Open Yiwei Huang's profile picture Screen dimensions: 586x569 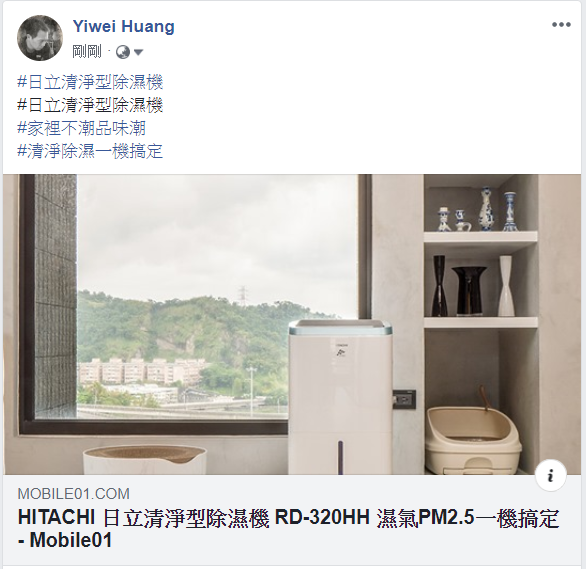coord(40,38)
